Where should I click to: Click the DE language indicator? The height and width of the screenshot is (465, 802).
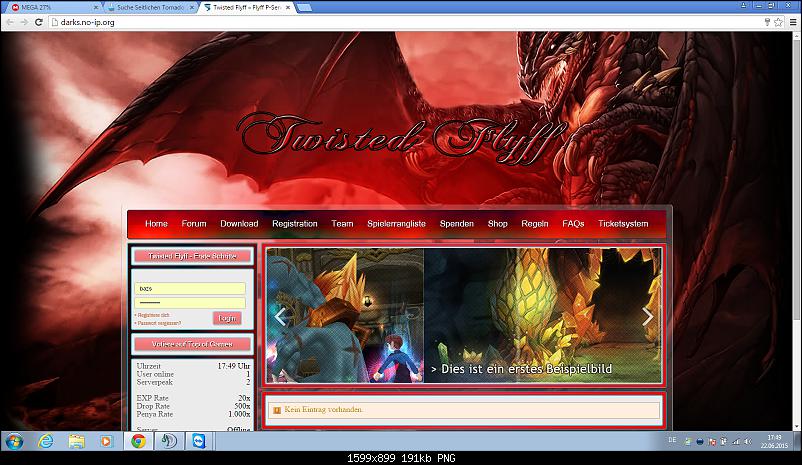672,440
